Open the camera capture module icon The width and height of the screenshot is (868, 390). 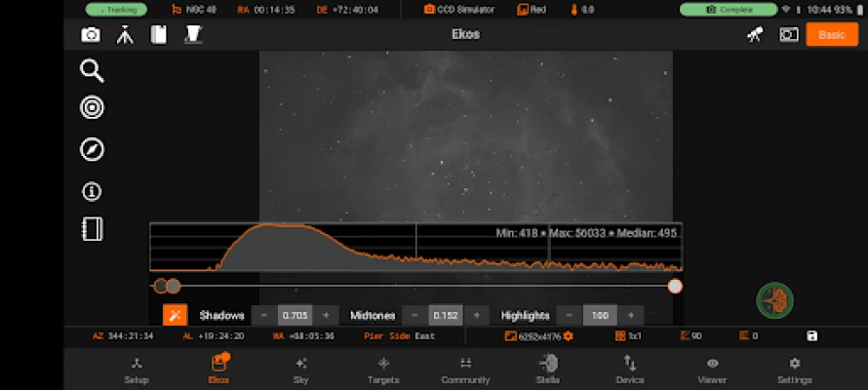tap(91, 35)
